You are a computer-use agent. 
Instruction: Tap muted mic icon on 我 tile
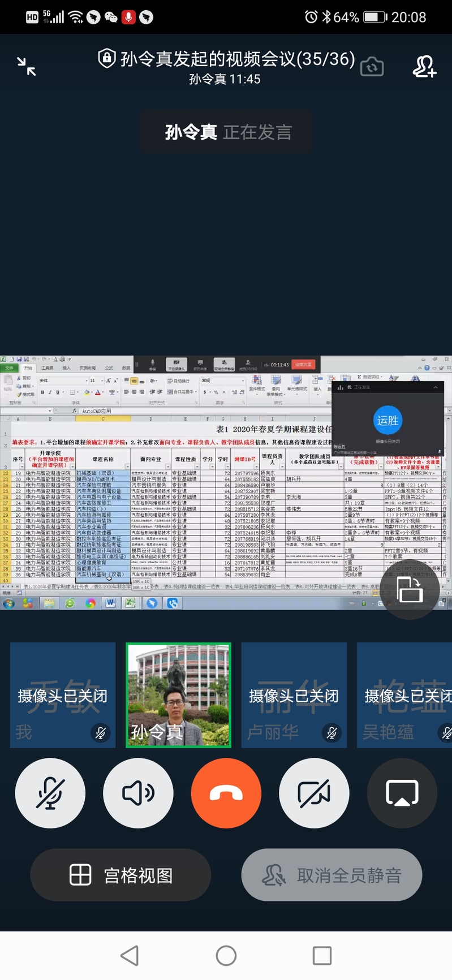(101, 733)
